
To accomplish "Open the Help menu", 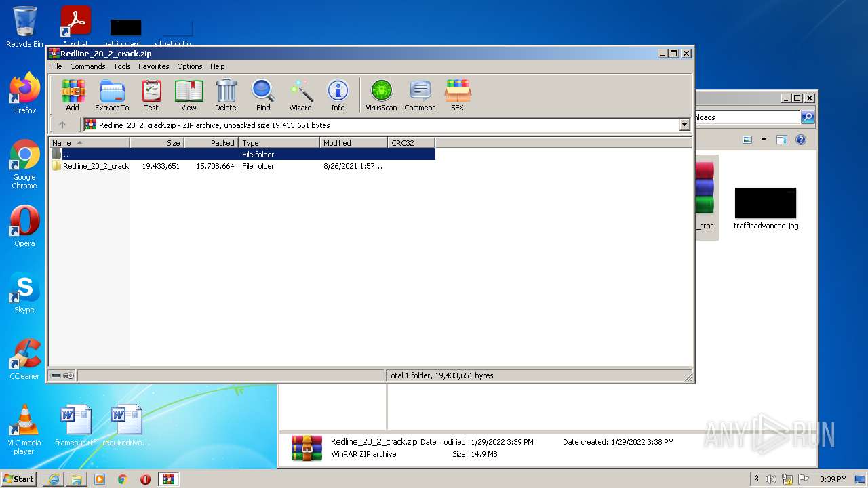I will pos(217,66).
